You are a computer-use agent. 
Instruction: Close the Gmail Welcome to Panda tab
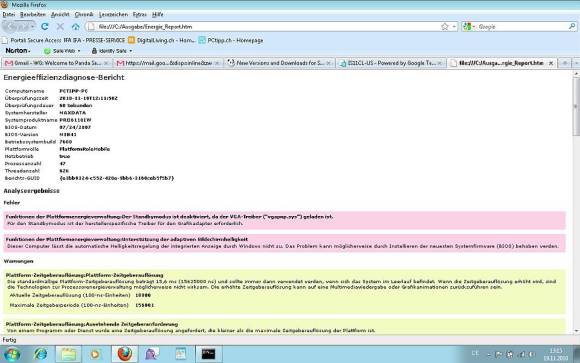click(x=106, y=63)
